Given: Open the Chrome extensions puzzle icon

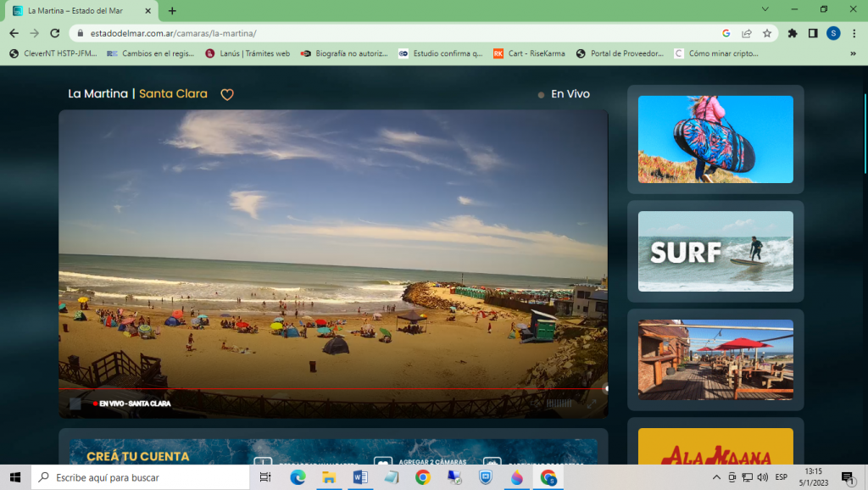Looking at the screenshot, I should 793,33.
